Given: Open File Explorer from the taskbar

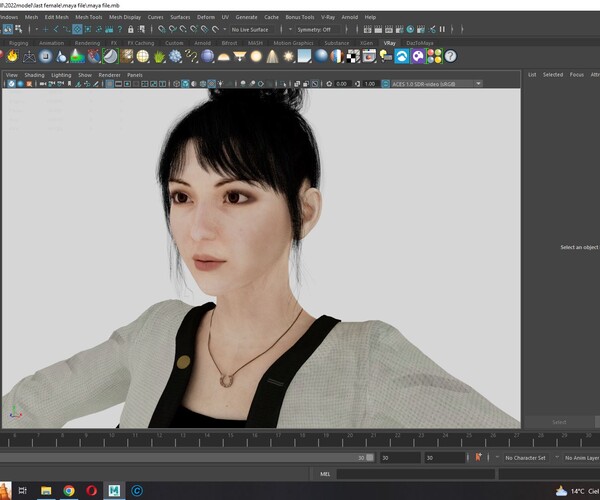Looking at the screenshot, I should point(46,490).
